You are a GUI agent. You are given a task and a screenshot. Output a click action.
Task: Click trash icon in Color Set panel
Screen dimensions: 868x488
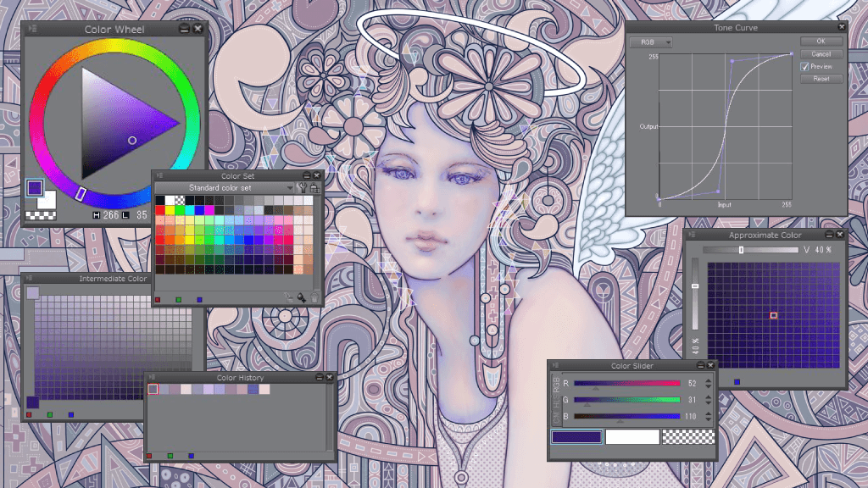[x=314, y=297]
